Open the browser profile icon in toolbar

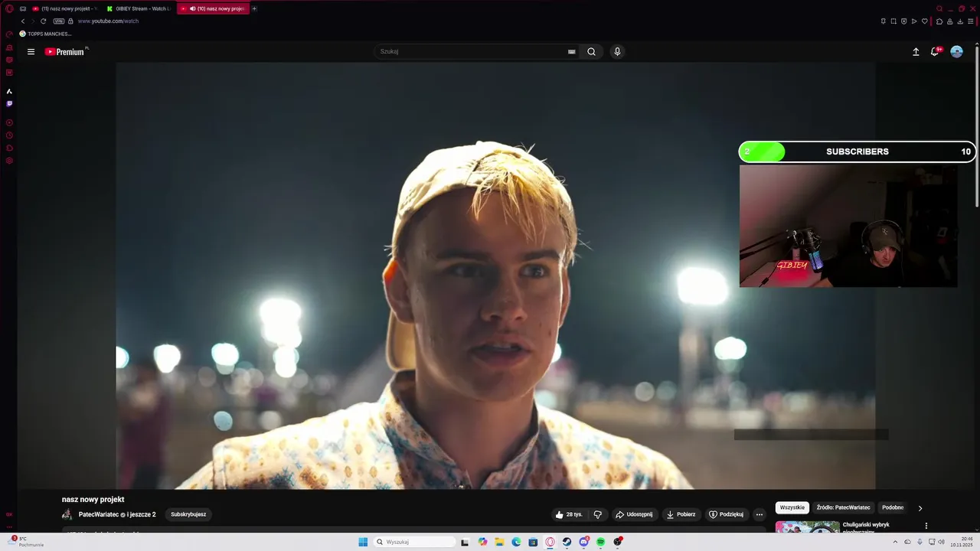pos(950,21)
